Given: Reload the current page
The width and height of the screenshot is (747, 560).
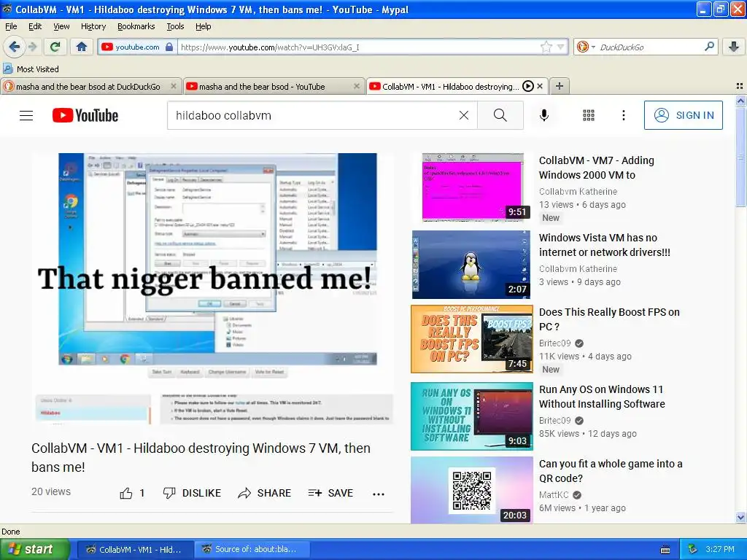Looking at the screenshot, I should click(x=55, y=47).
